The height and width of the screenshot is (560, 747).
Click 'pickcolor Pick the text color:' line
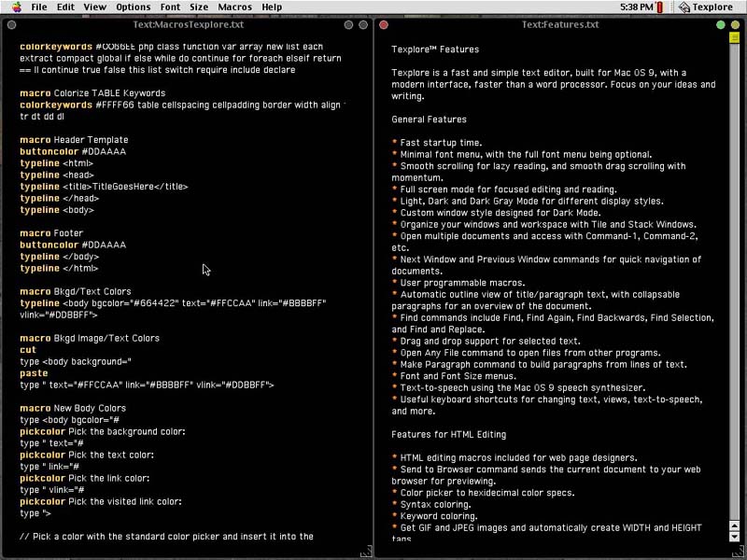pyautogui.click(x=87, y=455)
